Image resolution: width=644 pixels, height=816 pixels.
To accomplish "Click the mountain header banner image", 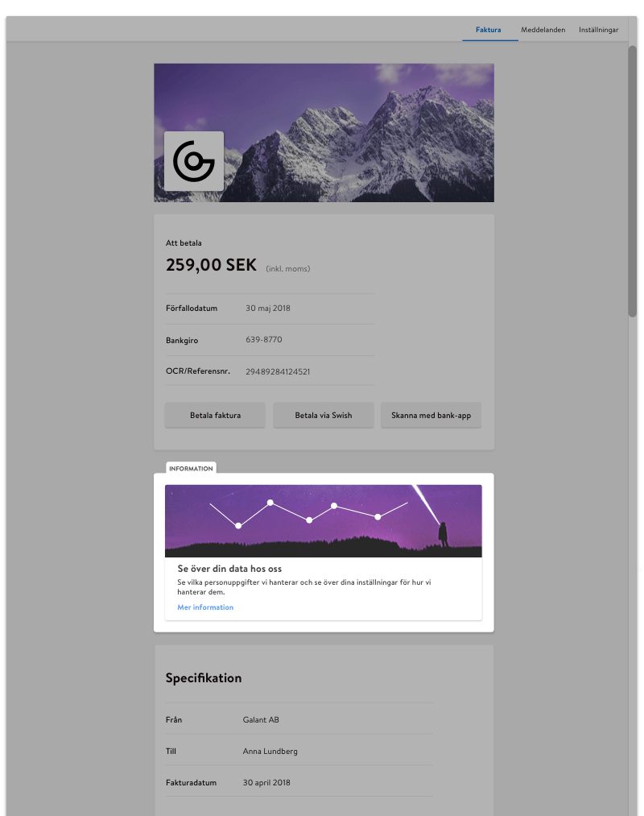I will point(324,133).
